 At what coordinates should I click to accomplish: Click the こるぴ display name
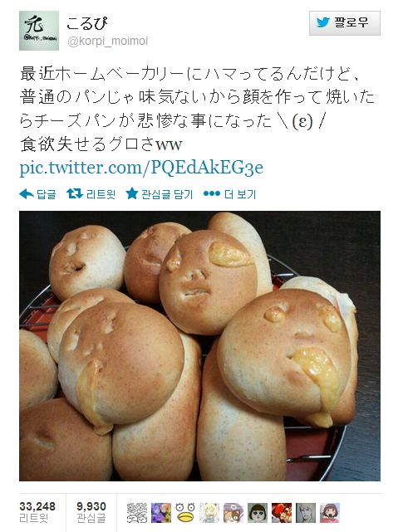(87, 23)
